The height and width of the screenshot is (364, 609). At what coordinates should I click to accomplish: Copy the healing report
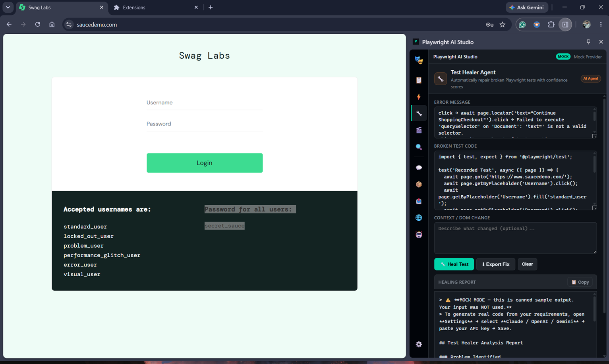point(580,282)
